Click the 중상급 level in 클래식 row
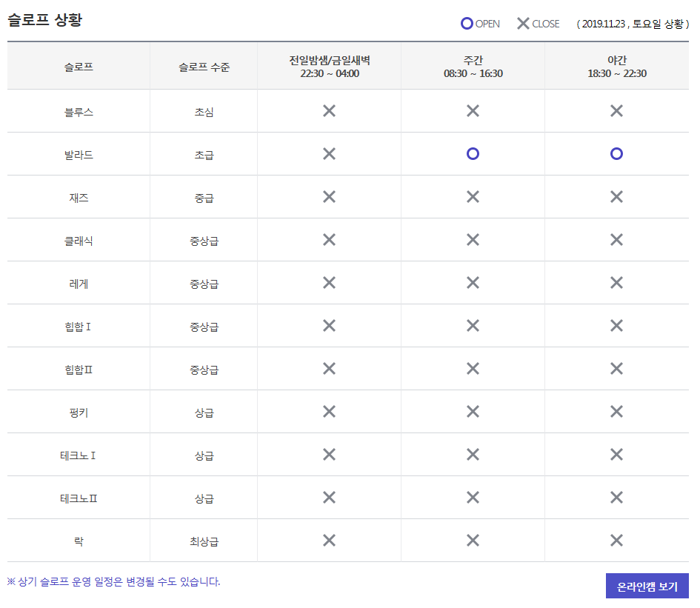This screenshot has width=700, height=608. 204,241
